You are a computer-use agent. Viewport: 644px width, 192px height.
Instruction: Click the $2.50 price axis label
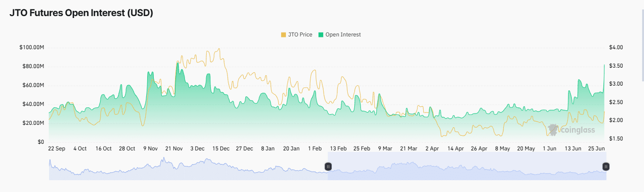(x=617, y=102)
